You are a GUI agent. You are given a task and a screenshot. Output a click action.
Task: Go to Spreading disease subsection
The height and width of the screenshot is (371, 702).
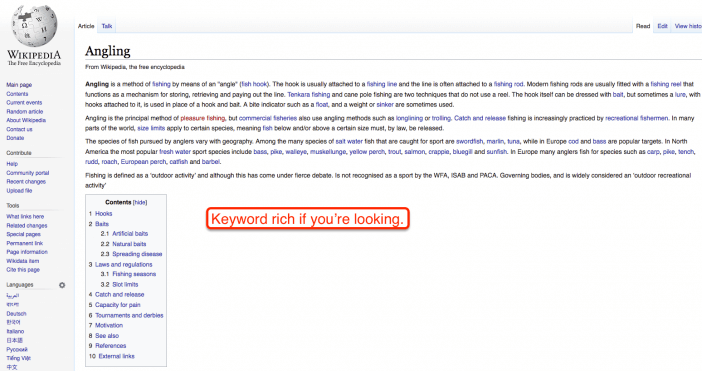(137, 254)
